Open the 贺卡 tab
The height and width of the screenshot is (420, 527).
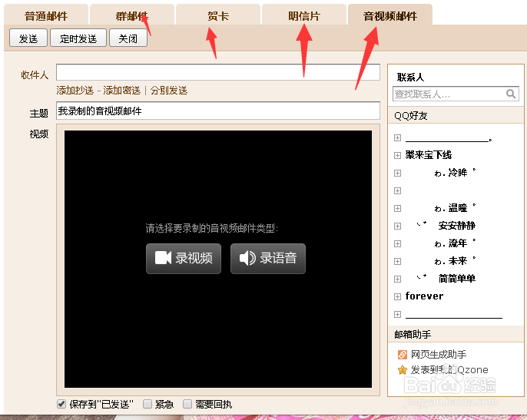pos(218,15)
